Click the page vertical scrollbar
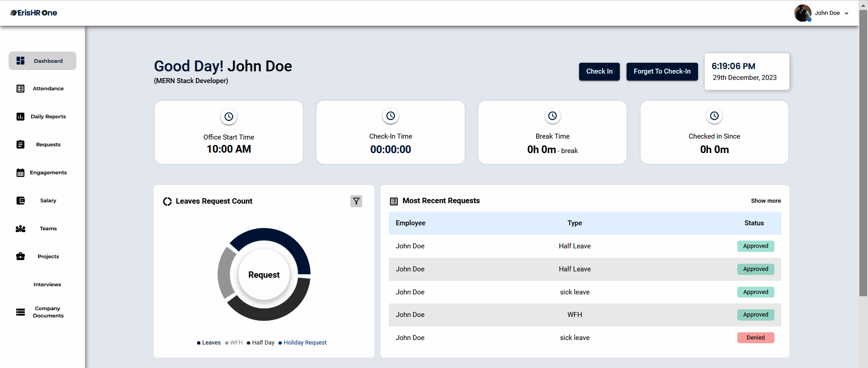Viewport: 868px width, 368px height. point(863,154)
